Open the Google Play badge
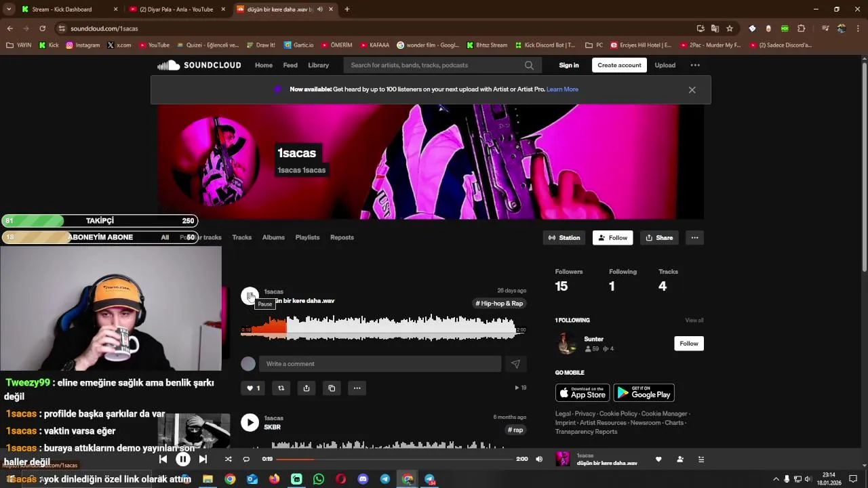Image resolution: width=868 pixels, height=488 pixels. coord(644,393)
